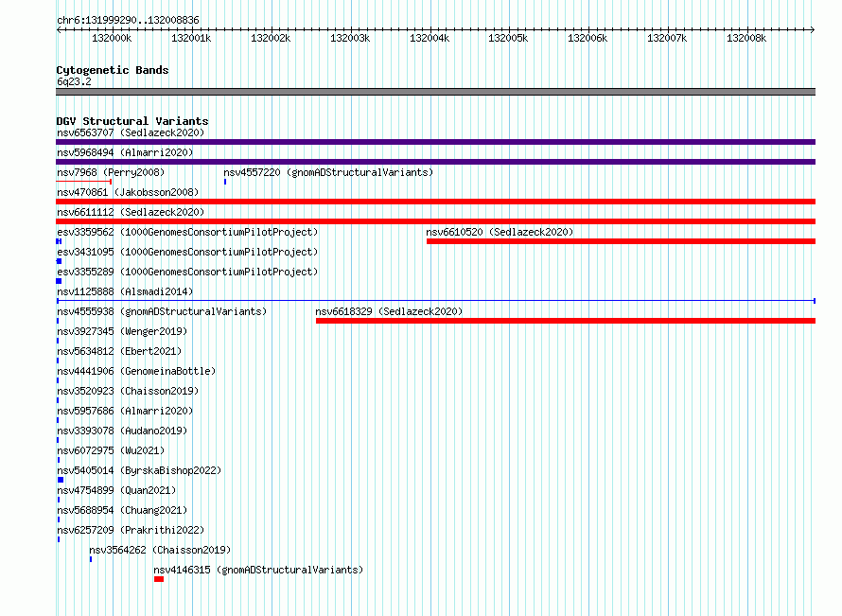Open esv3359562 (1000GenomesConsortiumPilotProject) label

[x=187, y=232]
